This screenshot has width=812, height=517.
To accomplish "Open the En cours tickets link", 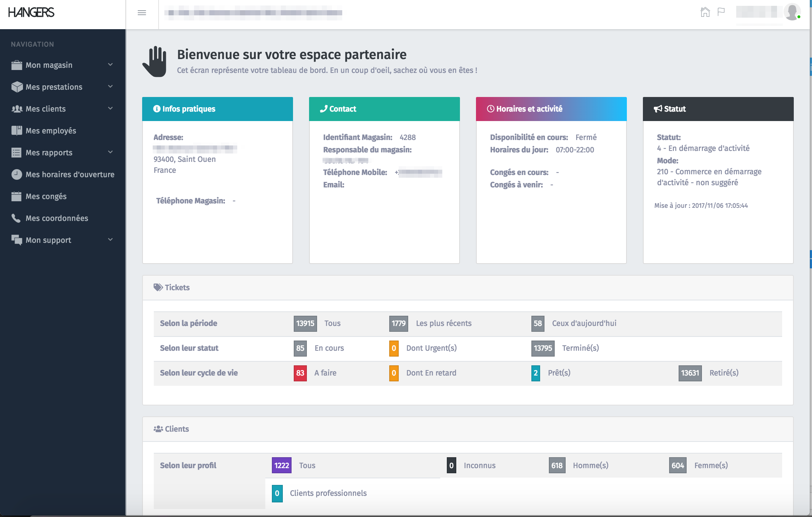I will [x=329, y=348].
